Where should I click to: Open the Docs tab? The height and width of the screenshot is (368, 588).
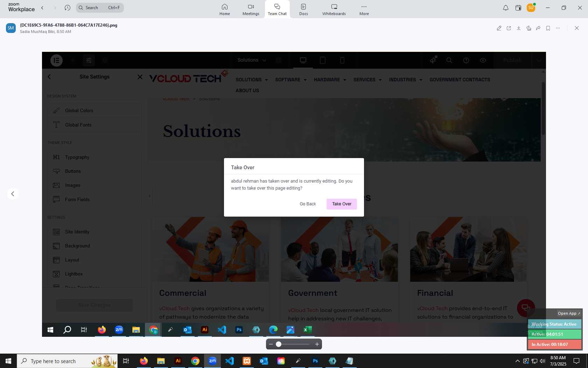click(x=303, y=9)
